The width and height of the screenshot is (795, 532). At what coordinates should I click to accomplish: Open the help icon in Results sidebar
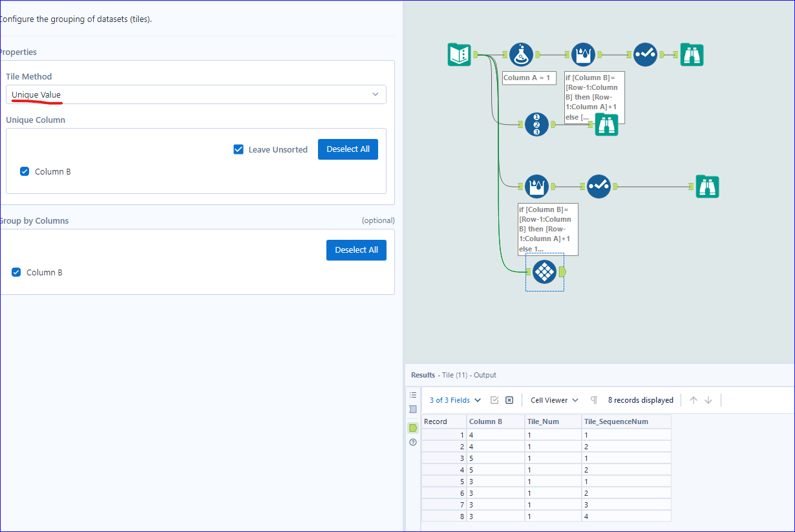pyautogui.click(x=413, y=442)
